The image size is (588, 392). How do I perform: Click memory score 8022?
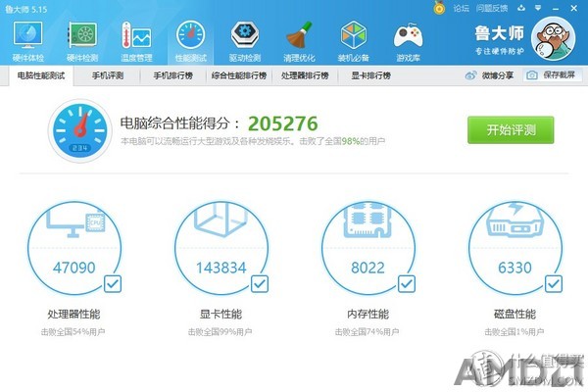click(367, 268)
